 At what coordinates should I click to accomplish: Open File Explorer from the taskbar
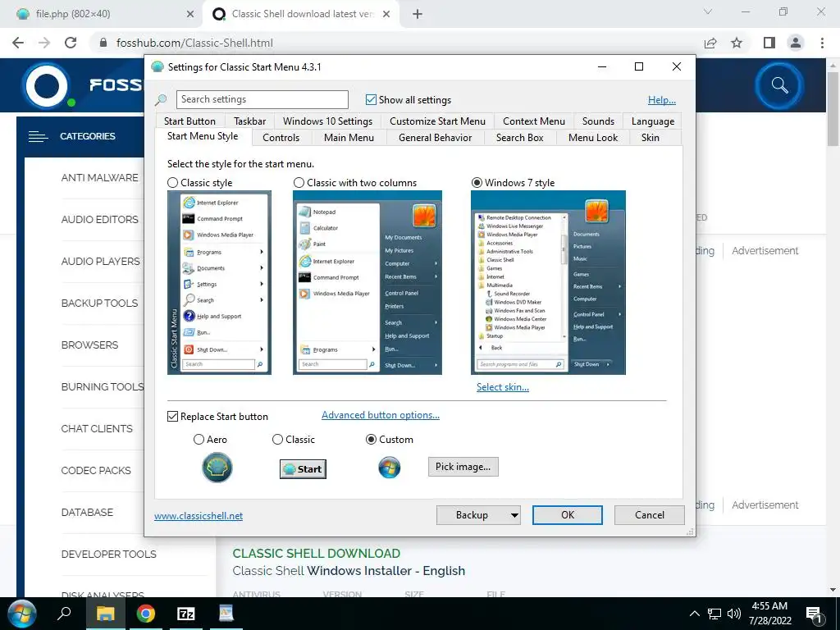click(106, 614)
